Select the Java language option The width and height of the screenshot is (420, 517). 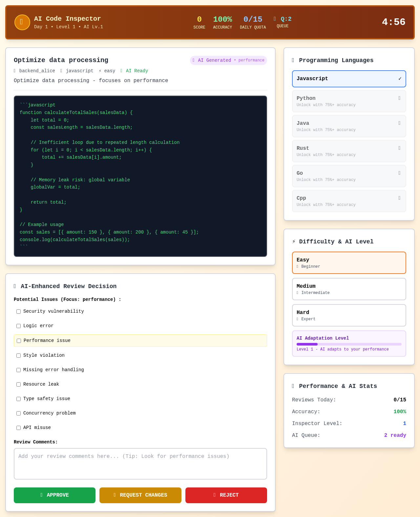click(x=349, y=126)
